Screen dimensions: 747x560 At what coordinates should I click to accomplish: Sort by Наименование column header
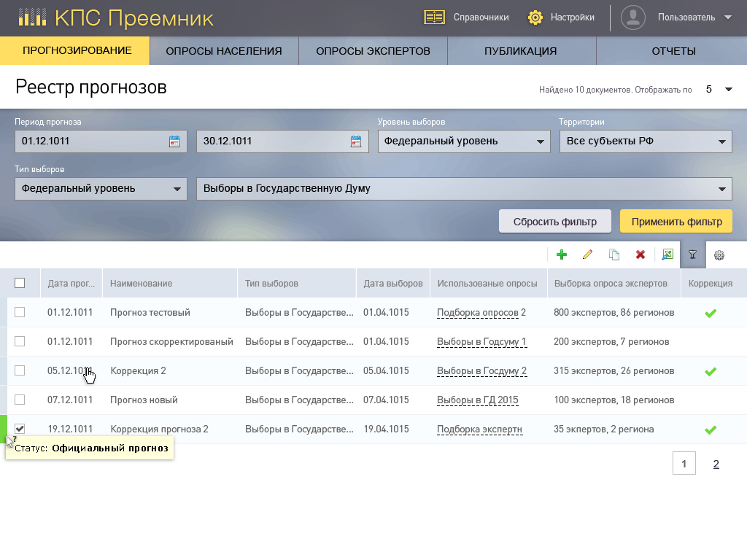(x=170, y=284)
